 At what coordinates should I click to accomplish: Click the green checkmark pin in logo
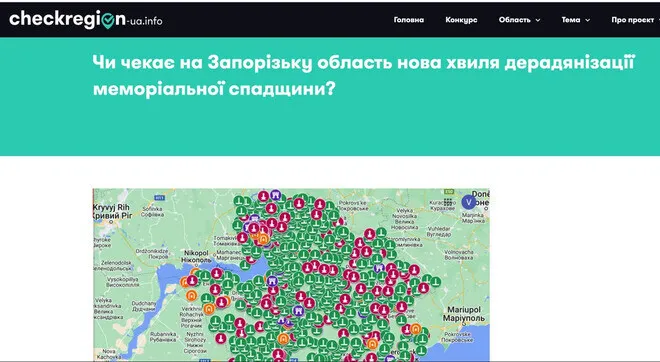click(x=108, y=20)
